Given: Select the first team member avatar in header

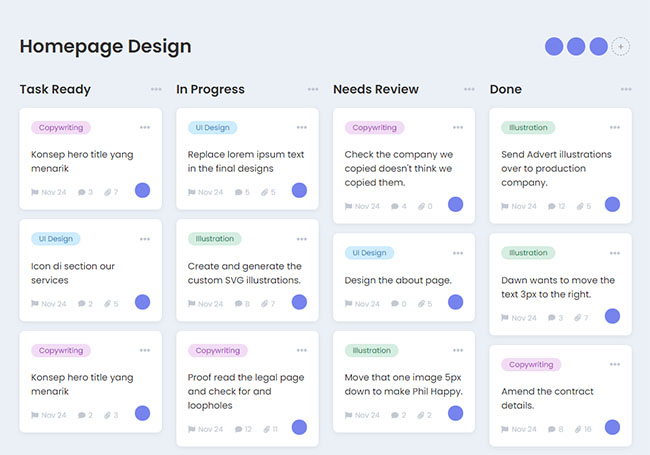Looking at the screenshot, I should (554, 46).
